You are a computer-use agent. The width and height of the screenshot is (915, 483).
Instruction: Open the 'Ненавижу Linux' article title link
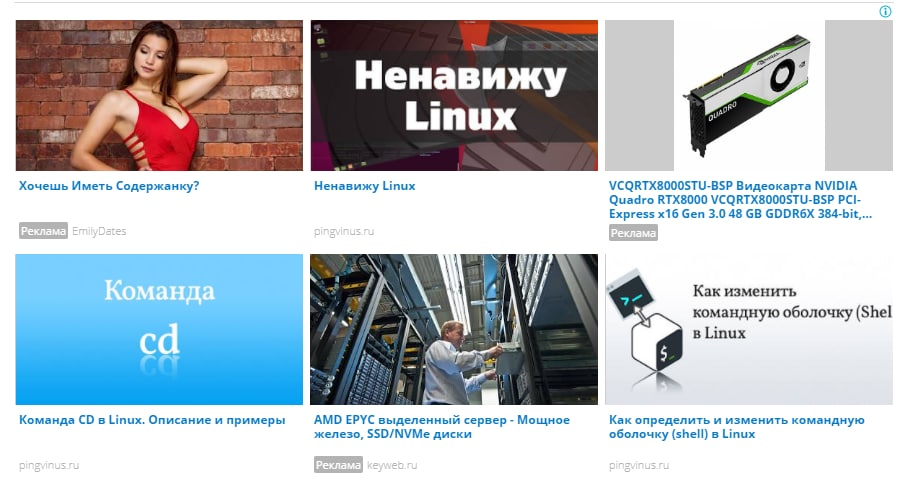click(365, 186)
